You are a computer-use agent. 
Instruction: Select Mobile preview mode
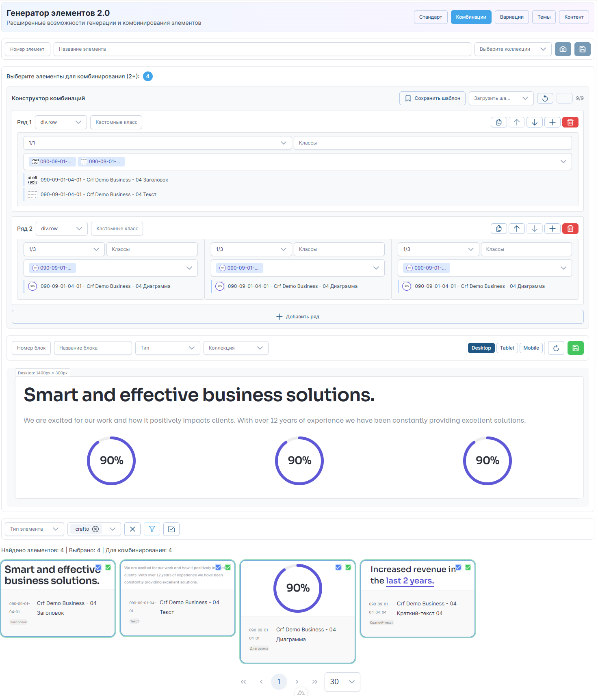531,348
